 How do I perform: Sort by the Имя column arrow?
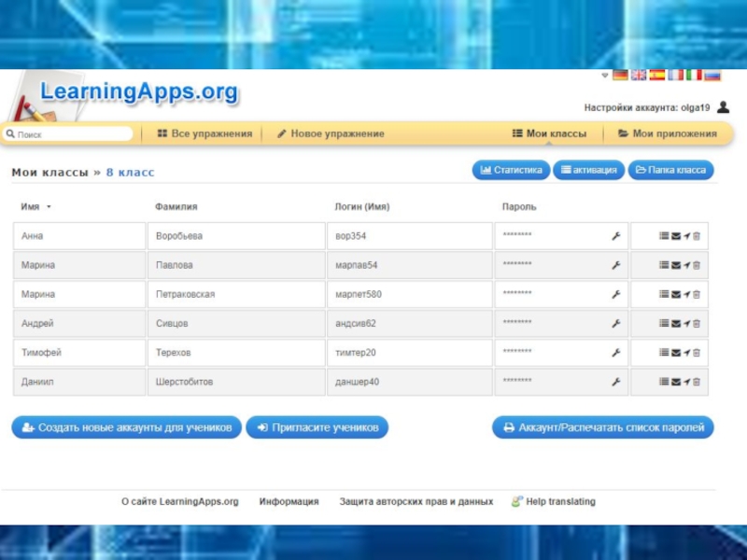(49, 207)
